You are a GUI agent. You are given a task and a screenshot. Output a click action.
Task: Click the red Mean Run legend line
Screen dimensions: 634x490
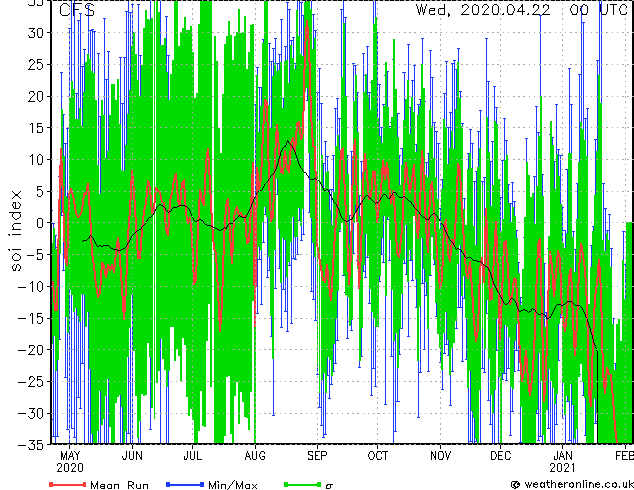(x=68, y=484)
